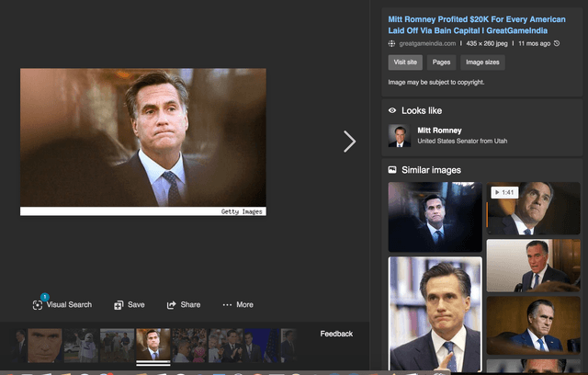Go to the next image arrow

click(x=349, y=142)
